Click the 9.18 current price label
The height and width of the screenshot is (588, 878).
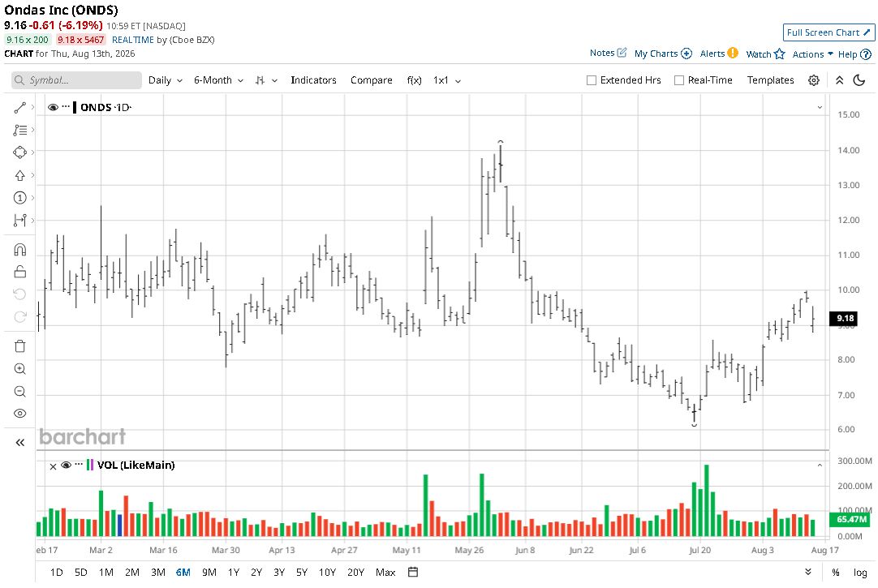pyautogui.click(x=845, y=319)
